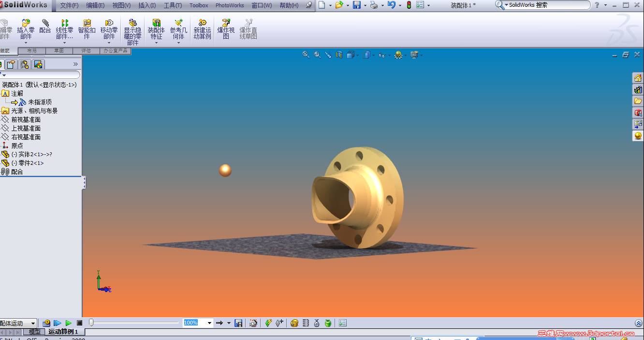644x340 pixels.
Task: Open the 爆炸视图 exploded view tool
Action: 226,30
